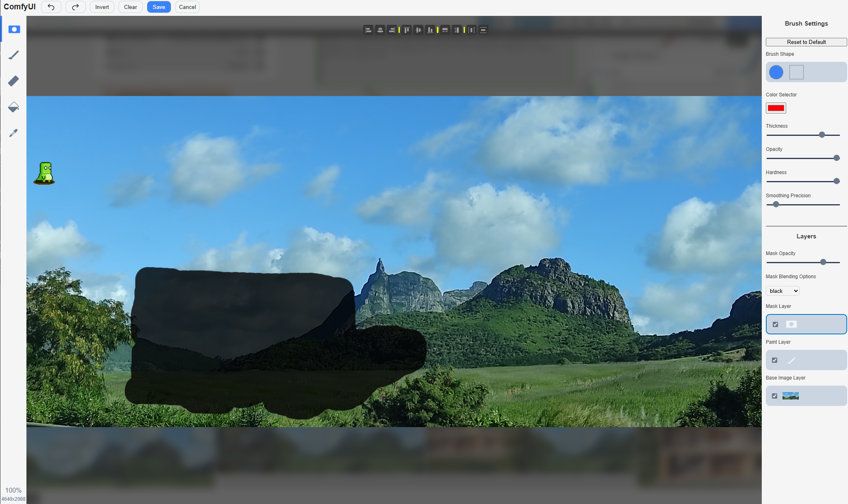The height and width of the screenshot is (504, 848).
Task: Click the Clear button
Action: pyautogui.click(x=131, y=7)
